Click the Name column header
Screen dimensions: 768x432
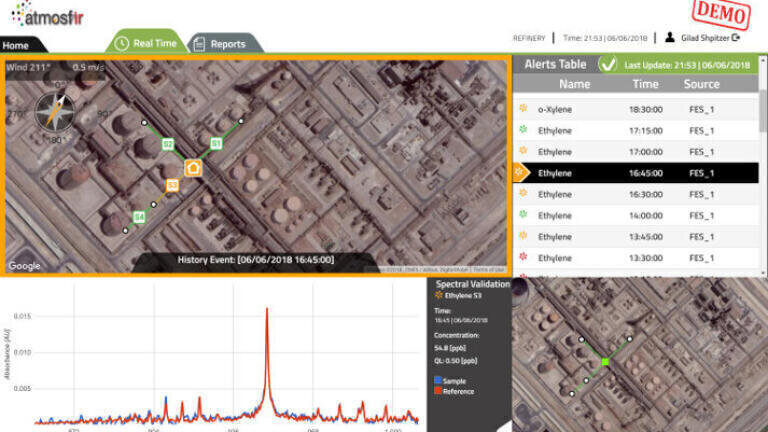(x=574, y=84)
